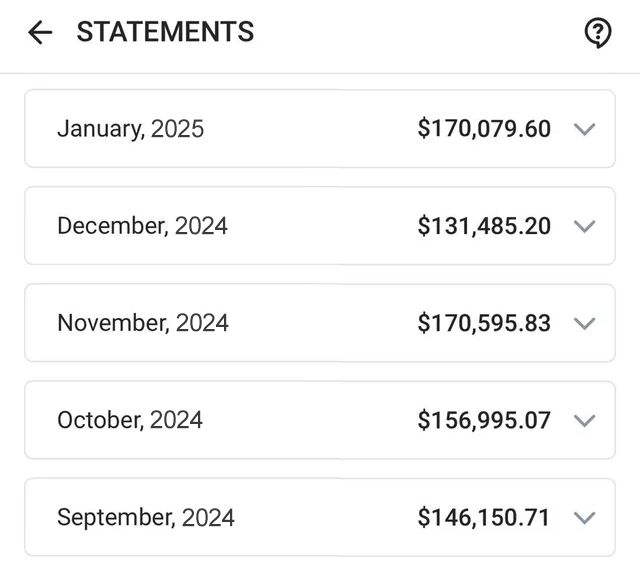This screenshot has width=640, height=575.
Task: Click the $146,150.71 amount
Action: click(x=483, y=517)
